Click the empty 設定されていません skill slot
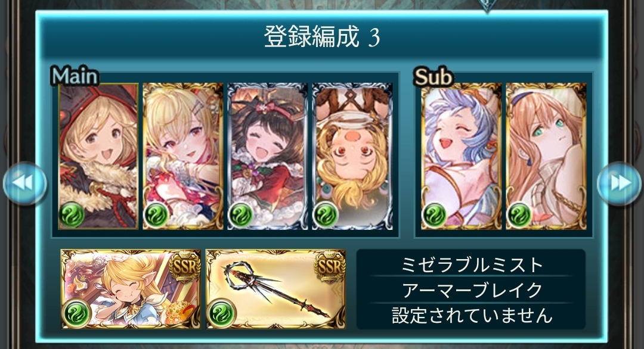Screen dimensions: 644x349 point(471,315)
